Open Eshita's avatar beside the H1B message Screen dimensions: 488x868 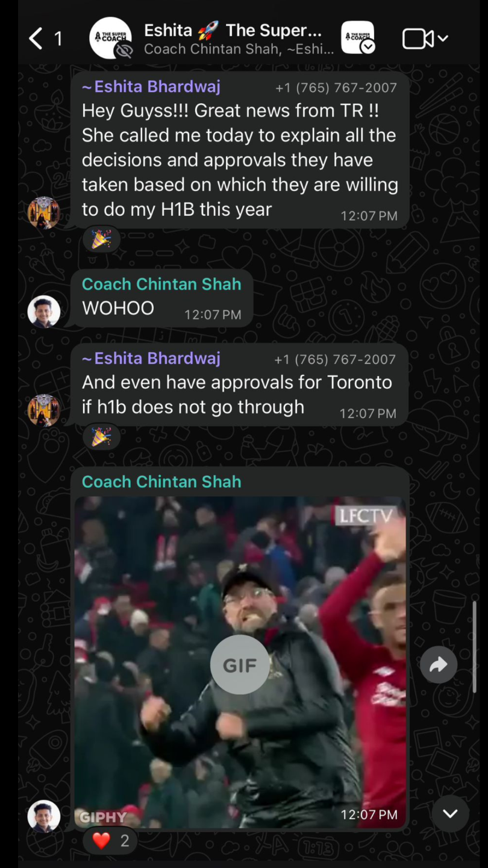tap(44, 212)
